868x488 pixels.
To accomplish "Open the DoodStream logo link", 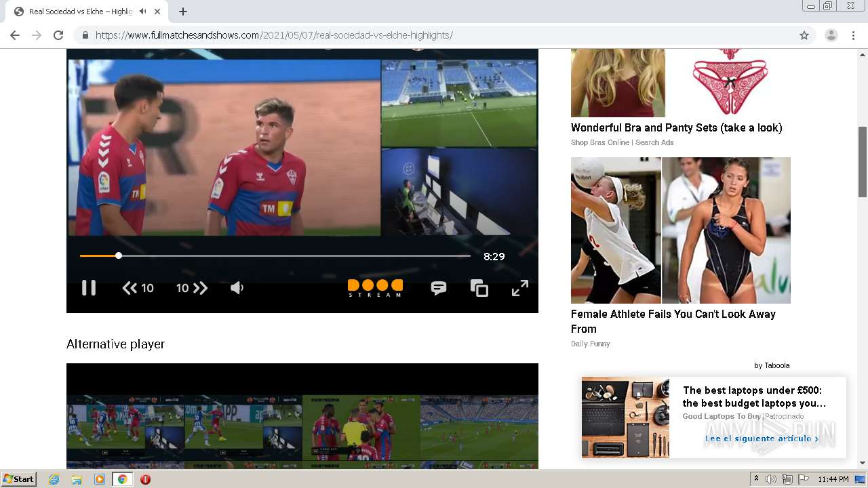I will click(x=375, y=288).
